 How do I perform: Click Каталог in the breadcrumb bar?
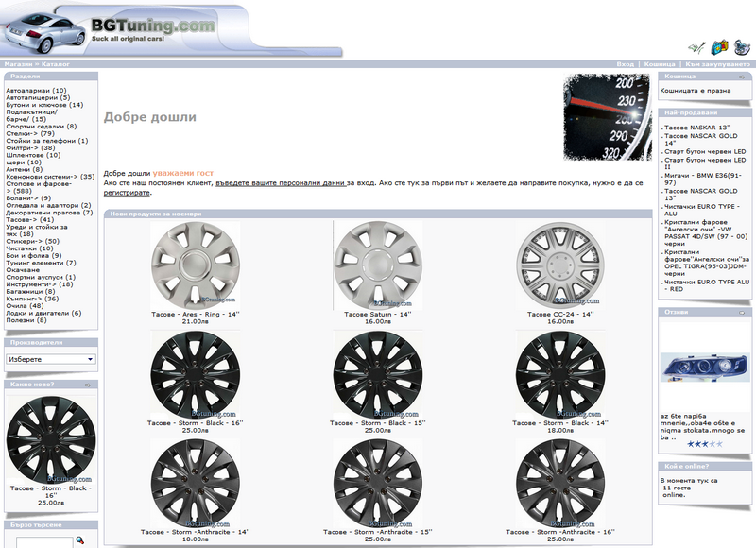(56, 64)
